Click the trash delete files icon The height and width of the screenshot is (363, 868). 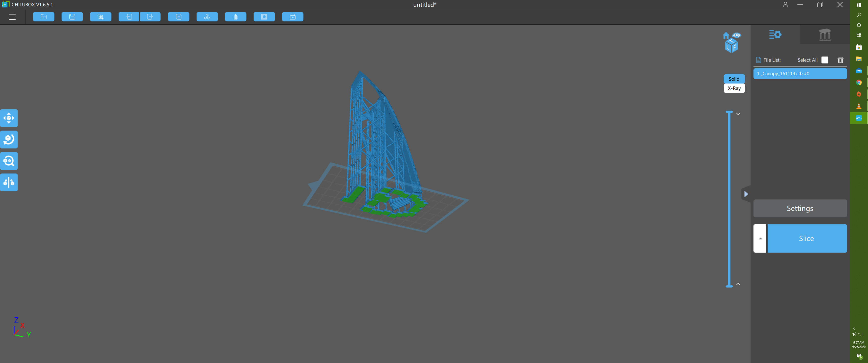(840, 60)
